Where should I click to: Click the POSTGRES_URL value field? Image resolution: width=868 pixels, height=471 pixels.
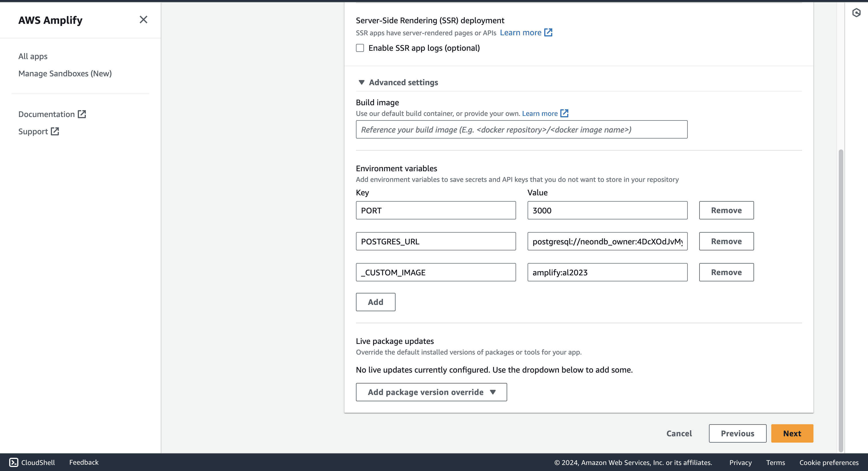(607, 242)
